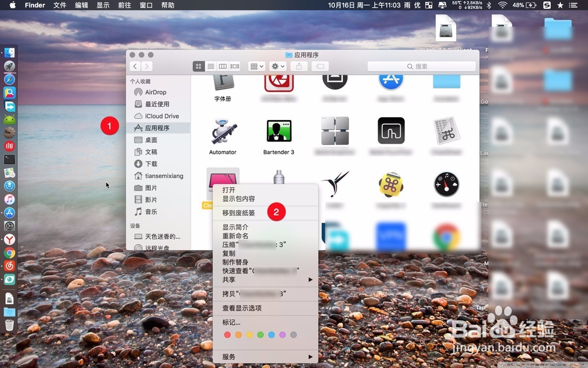The width and height of the screenshot is (588, 368).
Task: Click the Tags icon in the Finder toolbar
Action: click(319, 66)
